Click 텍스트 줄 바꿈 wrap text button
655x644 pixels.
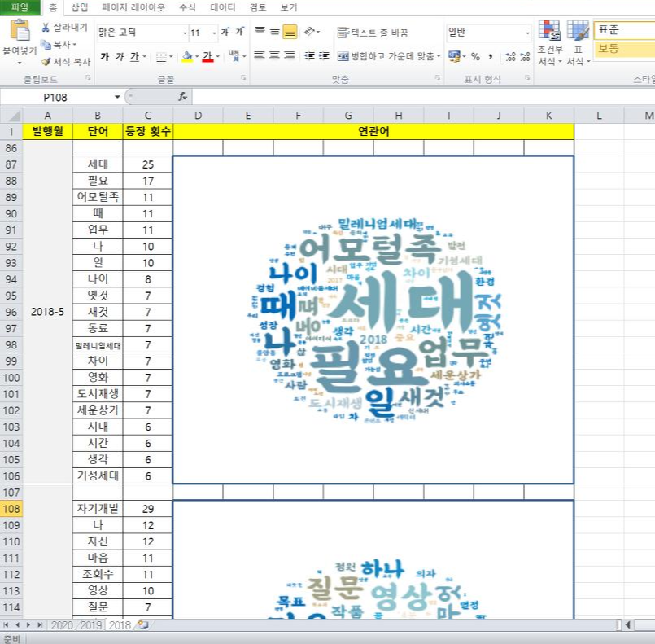point(372,33)
